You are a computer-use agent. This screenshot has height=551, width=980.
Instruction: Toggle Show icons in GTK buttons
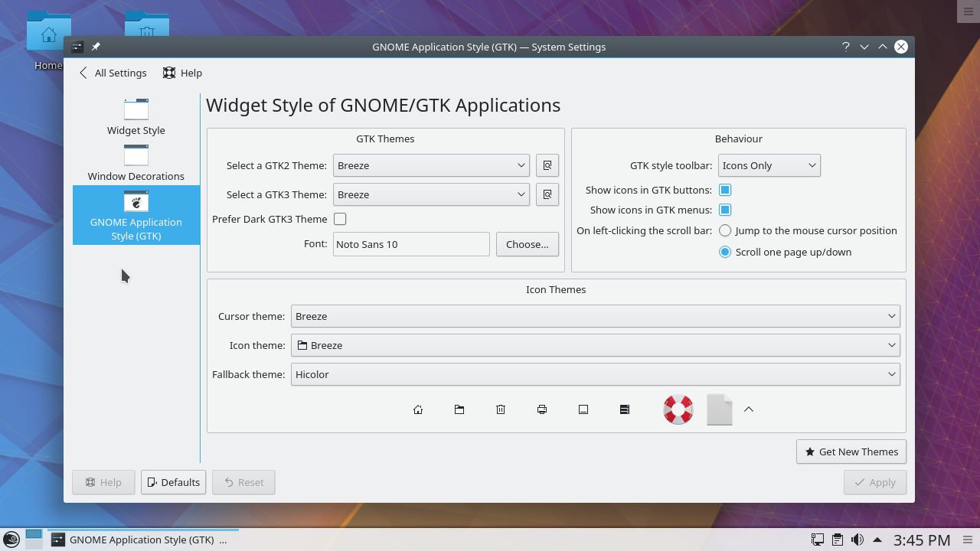(725, 190)
